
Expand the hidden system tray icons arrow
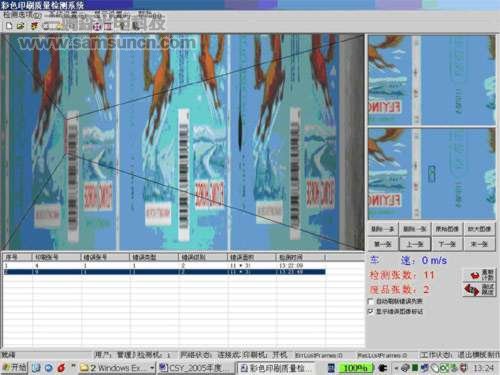[x=396, y=368]
